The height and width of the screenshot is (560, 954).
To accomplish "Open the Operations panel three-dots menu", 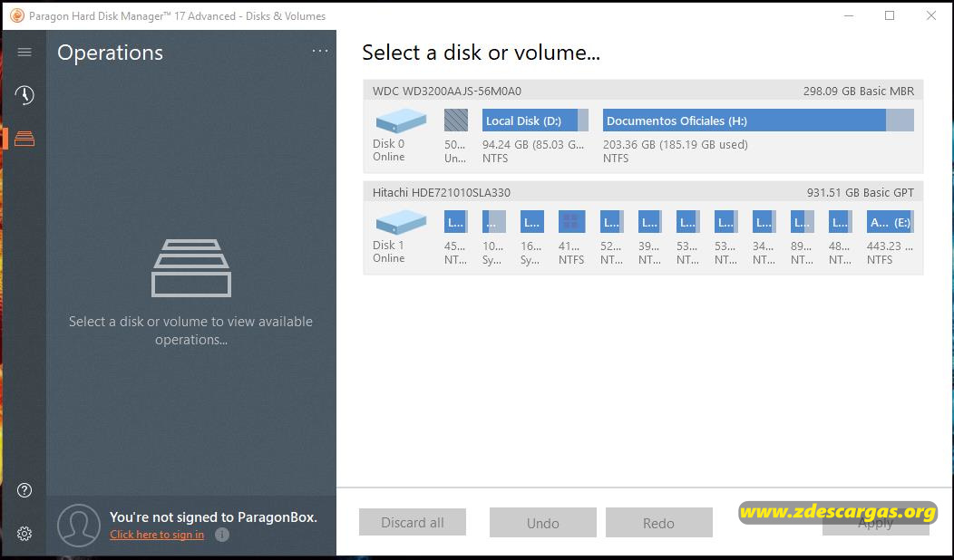I will [320, 52].
